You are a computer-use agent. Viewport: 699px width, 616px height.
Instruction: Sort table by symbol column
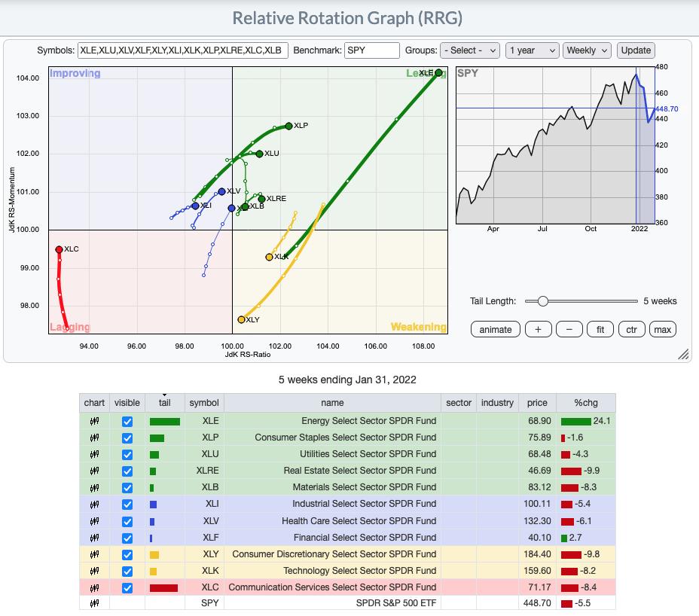pos(203,403)
